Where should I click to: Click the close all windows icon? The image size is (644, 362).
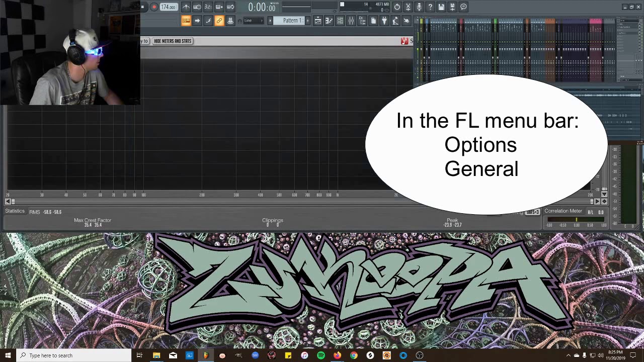click(407, 21)
